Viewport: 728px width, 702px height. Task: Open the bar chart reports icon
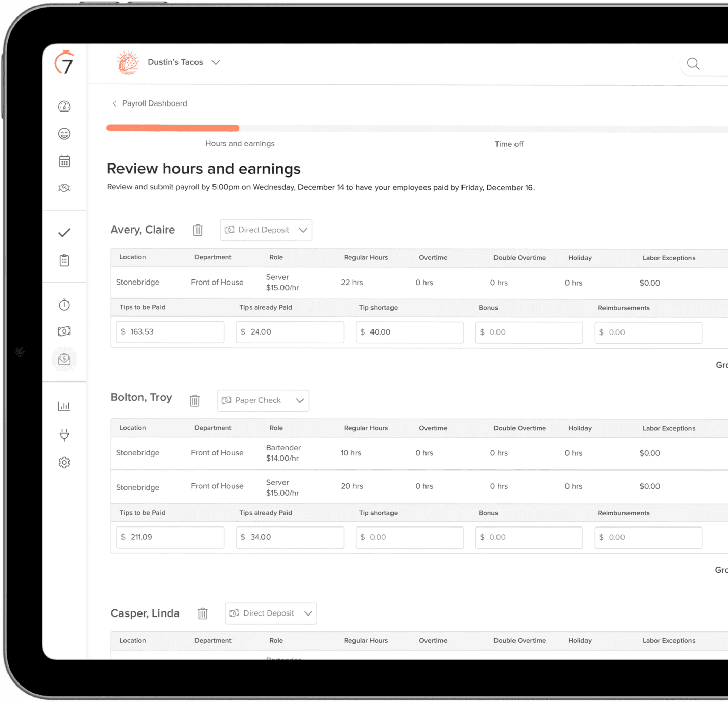coord(64,406)
